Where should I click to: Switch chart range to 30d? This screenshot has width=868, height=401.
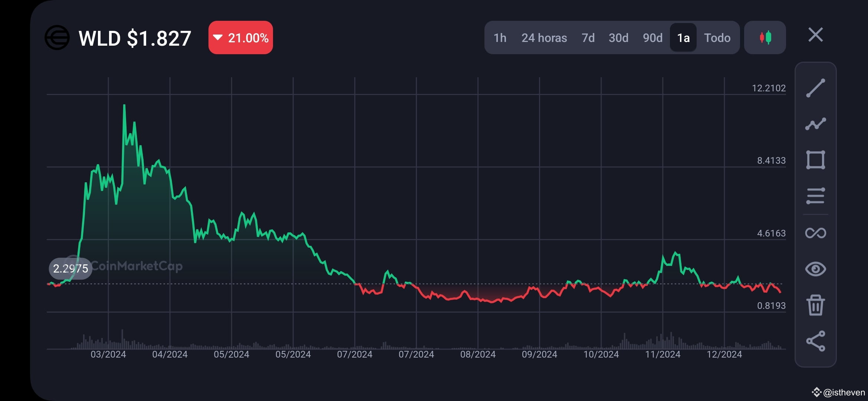coord(618,38)
